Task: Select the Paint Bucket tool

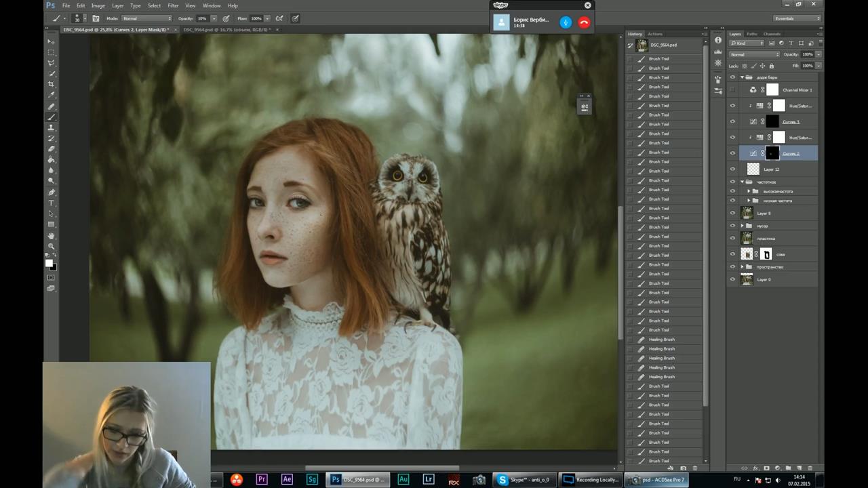Action: point(51,160)
